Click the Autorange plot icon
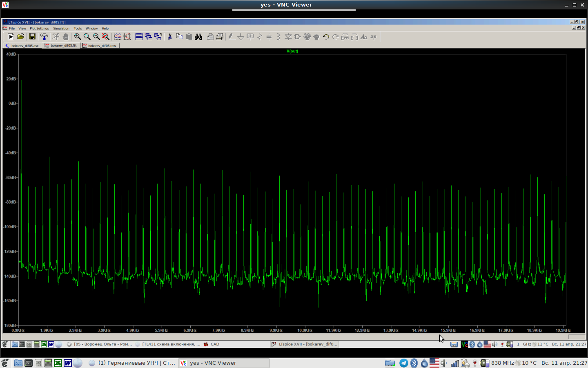Image resolution: width=588 pixels, height=368 pixels. click(127, 37)
